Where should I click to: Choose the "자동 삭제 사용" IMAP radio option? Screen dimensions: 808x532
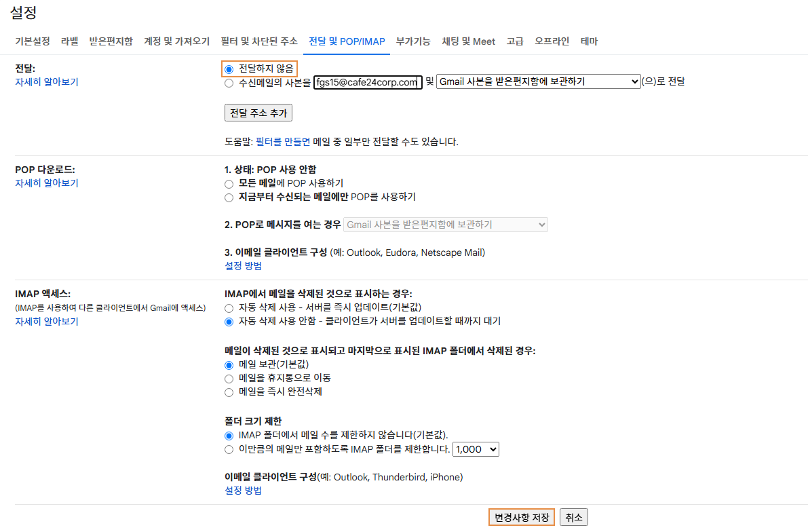point(229,307)
